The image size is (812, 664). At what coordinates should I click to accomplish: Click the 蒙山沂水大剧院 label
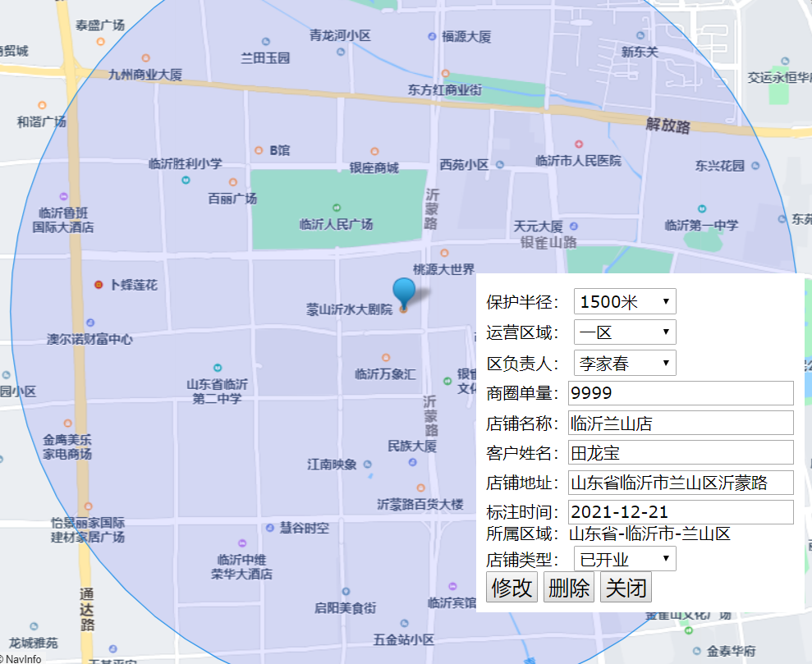350,309
